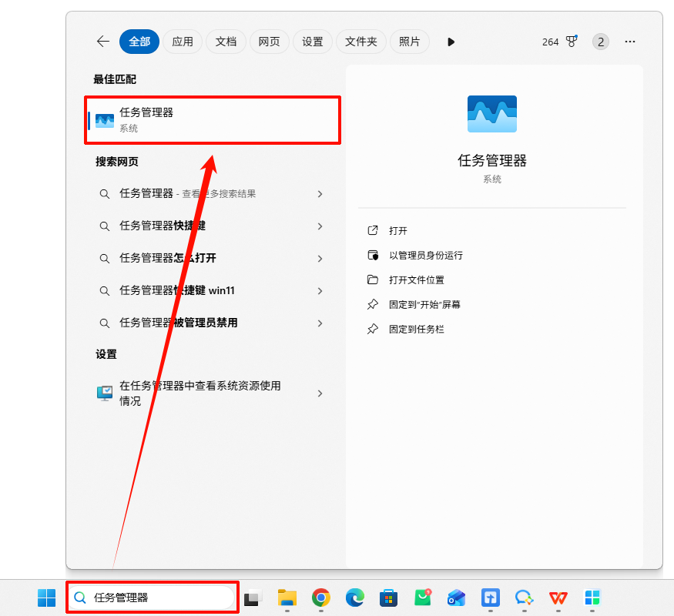Select the 照片 filter pill
The width and height of the screenshot is (674, 616).
point(410,42)
